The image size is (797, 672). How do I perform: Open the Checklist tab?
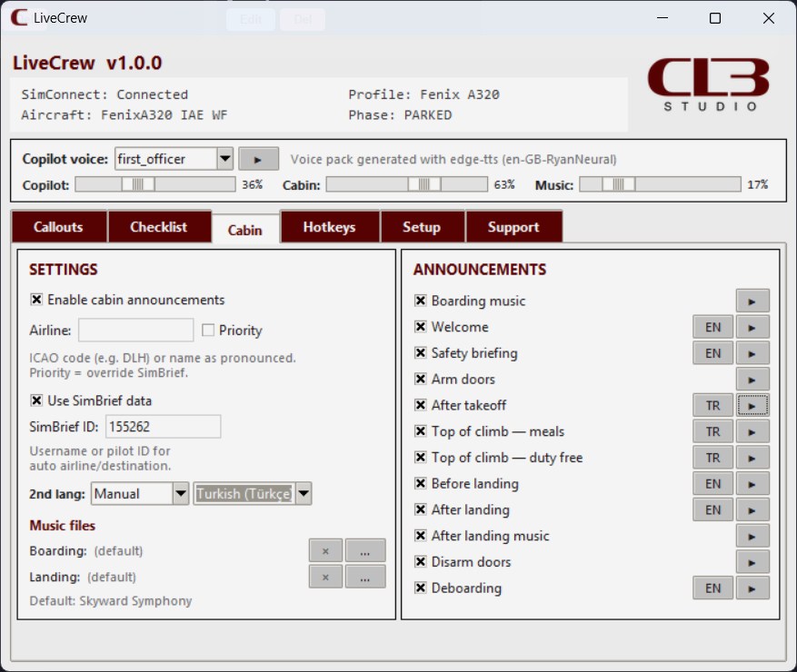(x=160, y=226)
